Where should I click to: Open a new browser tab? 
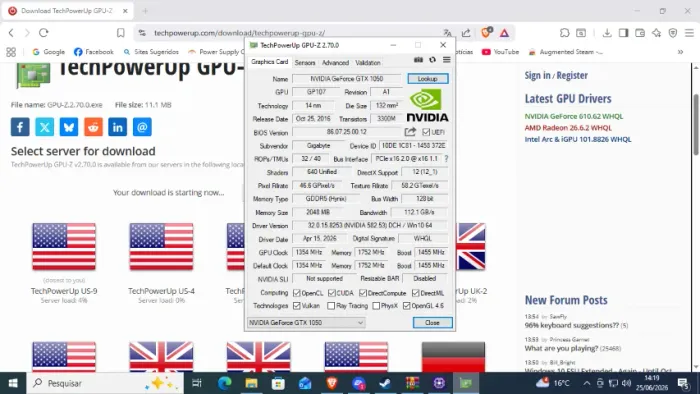point(145,11)
